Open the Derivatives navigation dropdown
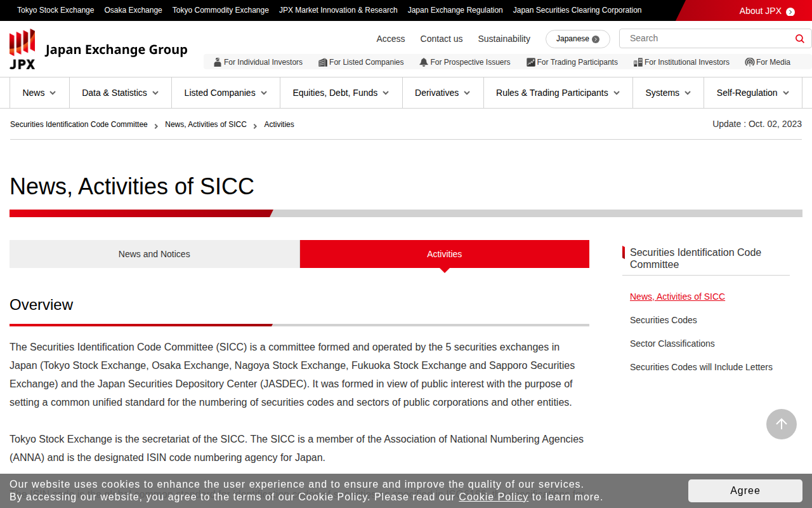812x508 pixels. tap(442, 93)
